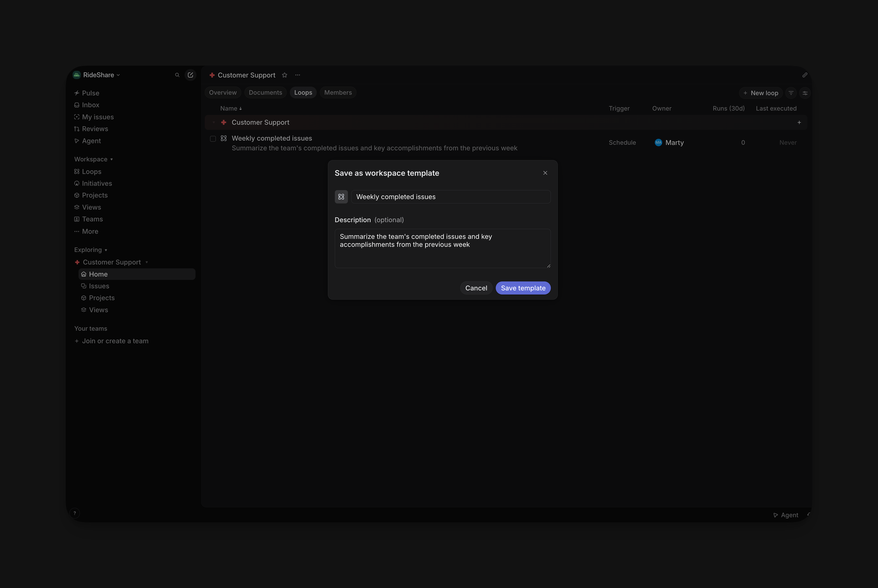Cancel the workspace template dialog
The image size is (878, 588).
pyautogui.click(x=476, y=288)
